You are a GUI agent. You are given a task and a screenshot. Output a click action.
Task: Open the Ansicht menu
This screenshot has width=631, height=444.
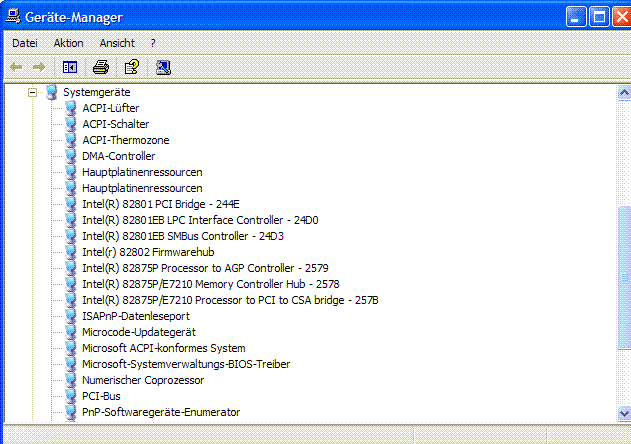point(117,43)
